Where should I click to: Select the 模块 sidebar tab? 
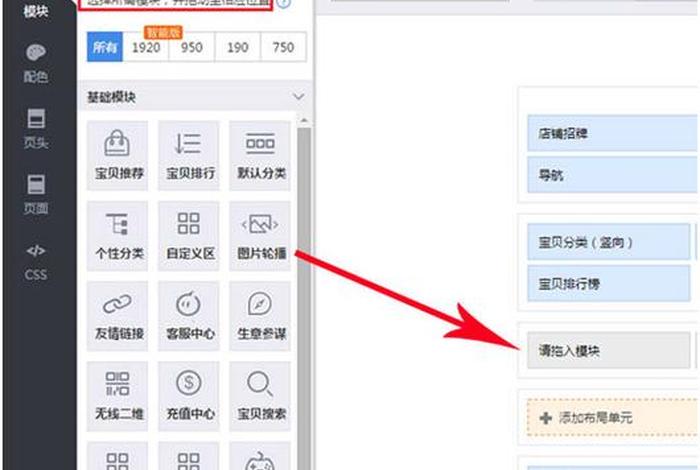pos(36,11)
